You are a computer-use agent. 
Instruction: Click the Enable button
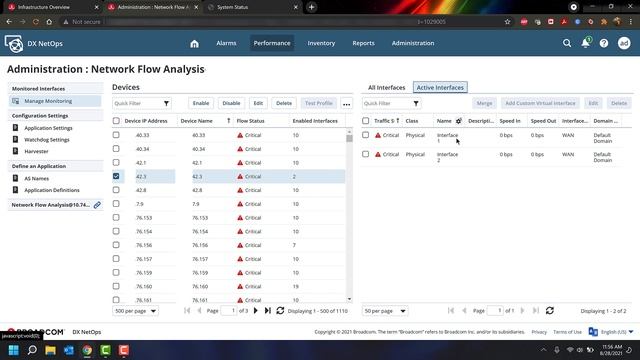[x=201, y=103]
